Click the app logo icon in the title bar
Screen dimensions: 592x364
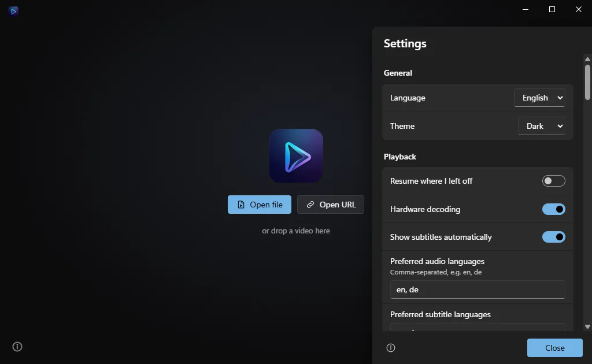click(13, 11)
